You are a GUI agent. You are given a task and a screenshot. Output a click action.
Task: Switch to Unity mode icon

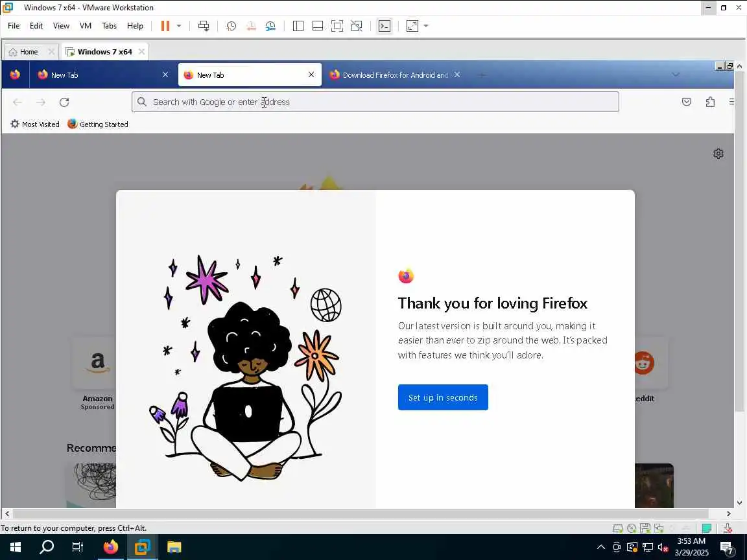[357, 26]
